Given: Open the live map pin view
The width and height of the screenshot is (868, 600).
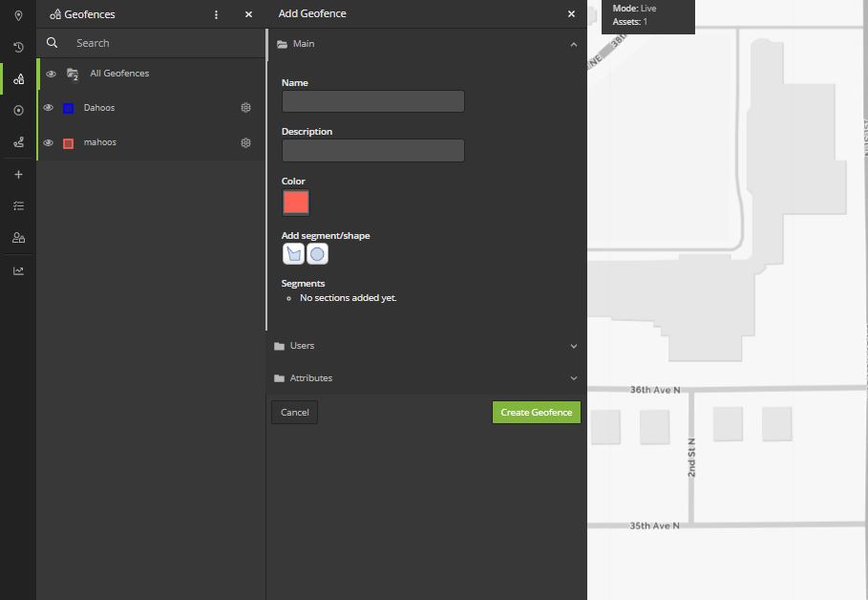Looking at the screenshot, I should coord(17,16).
